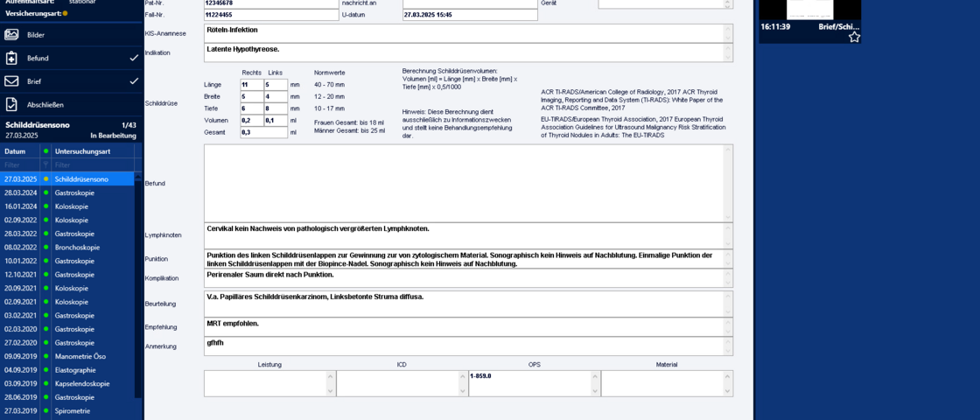The height and width of the screenshot is (420, 980).
Task: Click green status dot of 04.09.2019 Elastographie row
Action: coord(45,370)
